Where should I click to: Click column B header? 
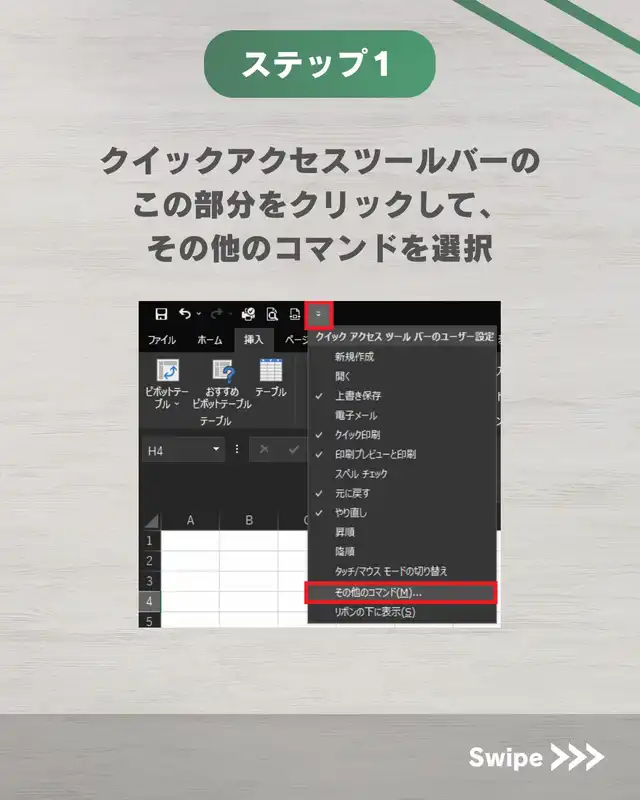point(248,520)
